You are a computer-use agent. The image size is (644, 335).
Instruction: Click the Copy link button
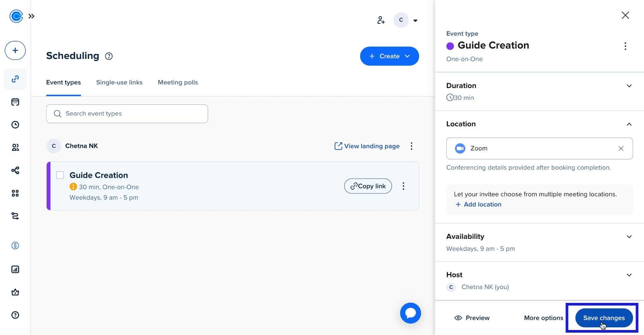[368, 186]
